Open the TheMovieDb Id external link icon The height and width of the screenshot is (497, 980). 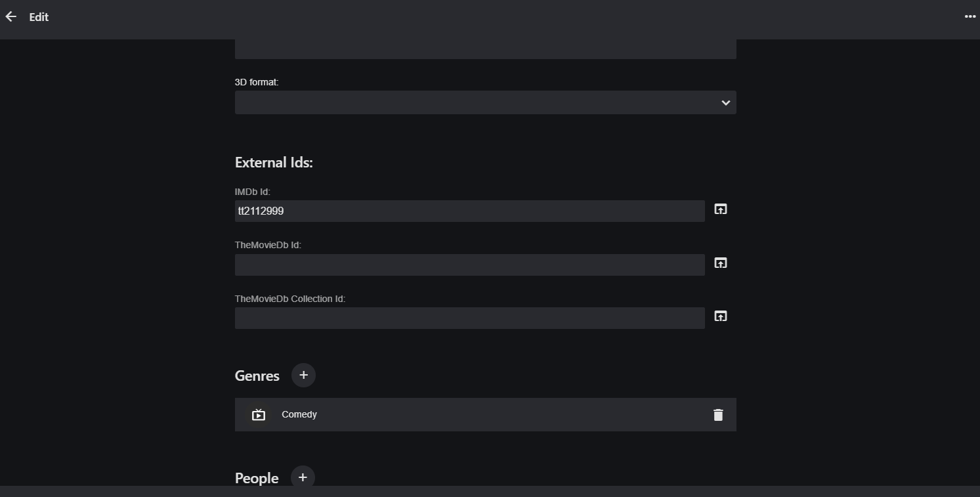(x=720, y=263)
